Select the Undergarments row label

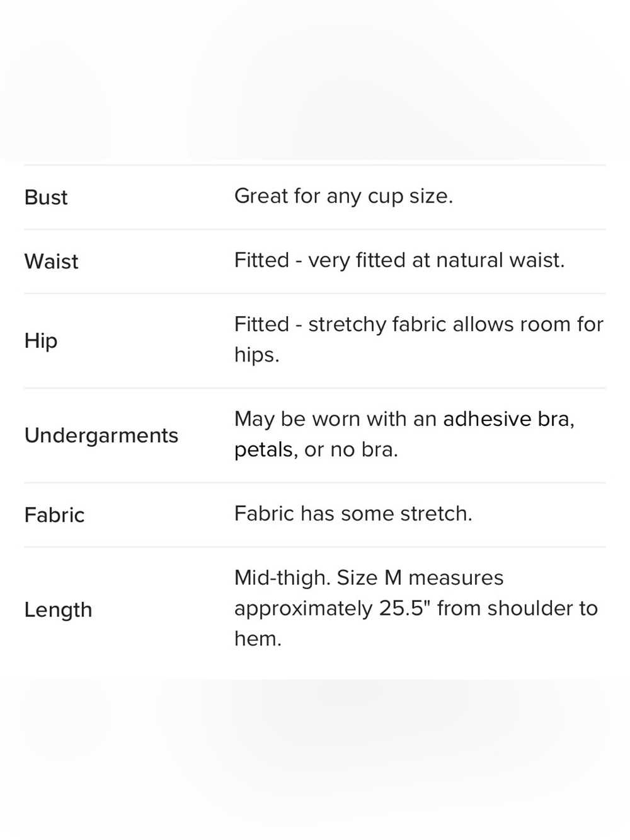tap(101, 435)
